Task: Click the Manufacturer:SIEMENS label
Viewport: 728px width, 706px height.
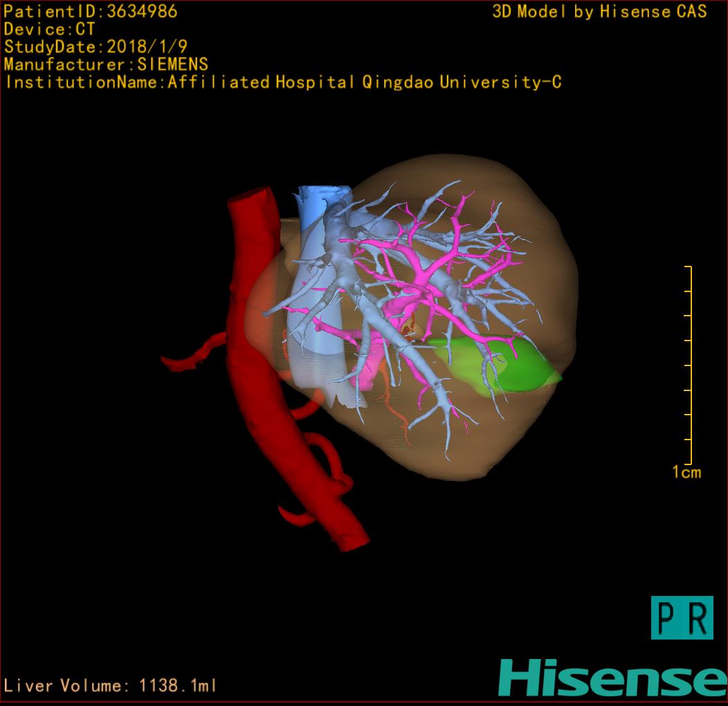Action: click(x=106, y=64)
